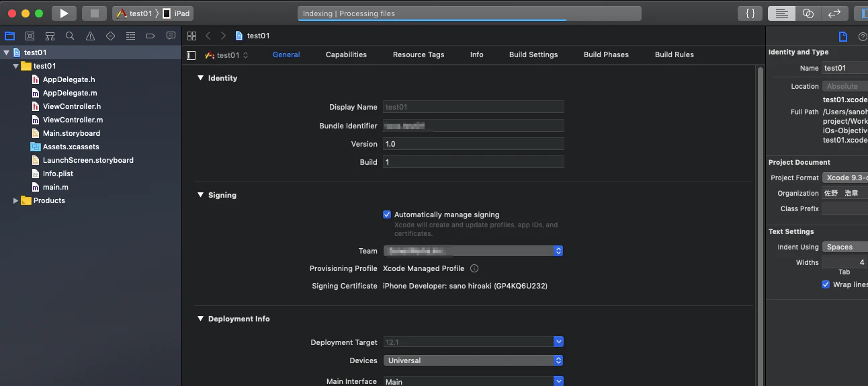This screenshot has width=868, height=386.
Task: Open the Report navigator speech-bubble icon
Action: coord(171,36)
